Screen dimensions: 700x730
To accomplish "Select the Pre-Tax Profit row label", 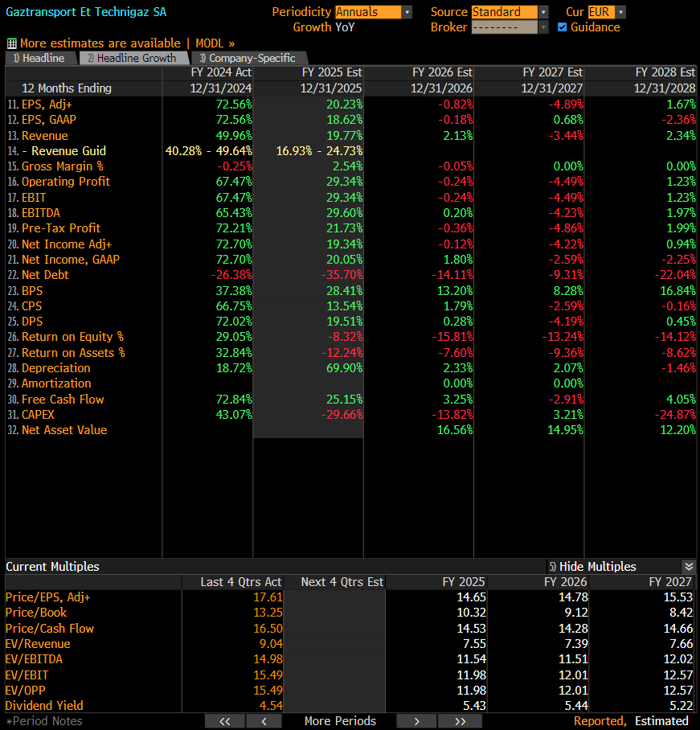I will click(61, 228).
